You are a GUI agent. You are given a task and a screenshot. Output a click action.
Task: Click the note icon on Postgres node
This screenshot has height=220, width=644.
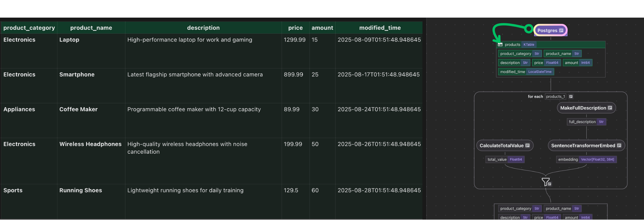click(x=561, y=31)
